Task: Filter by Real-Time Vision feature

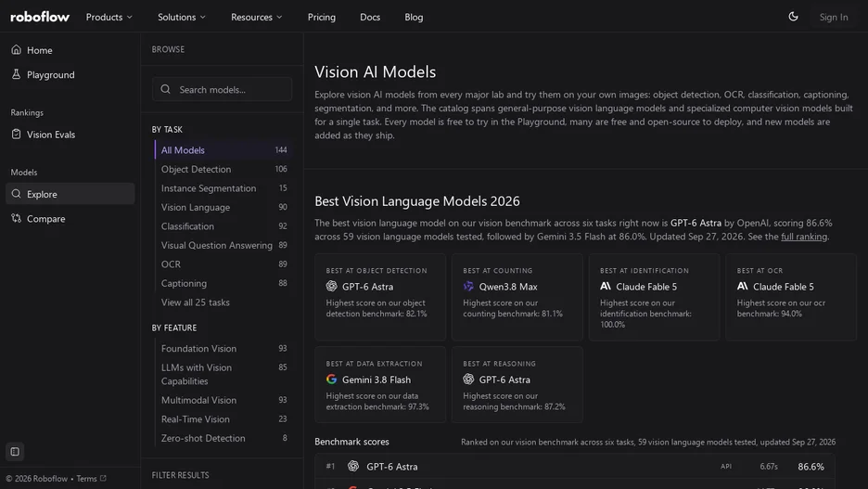Action: (x=223, y=419)
